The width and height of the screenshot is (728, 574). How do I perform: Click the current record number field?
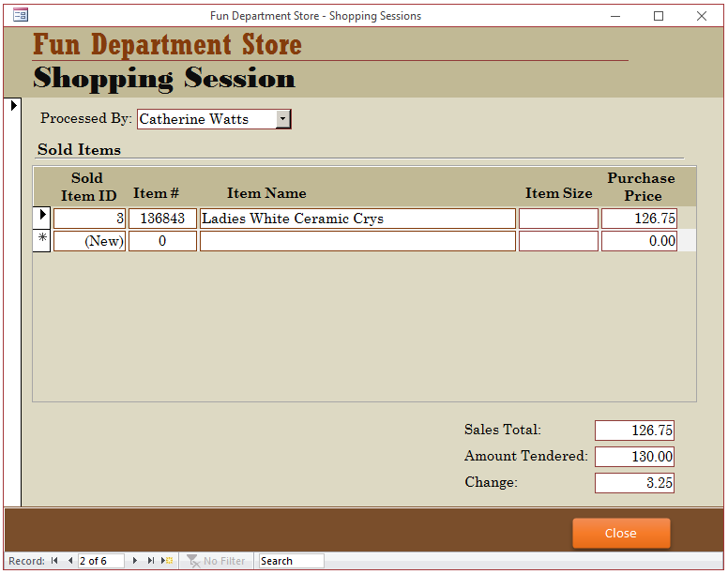point(100,561)
